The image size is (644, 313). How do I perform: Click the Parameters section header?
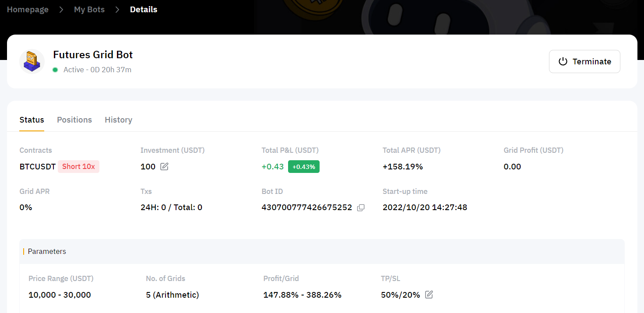47,252
